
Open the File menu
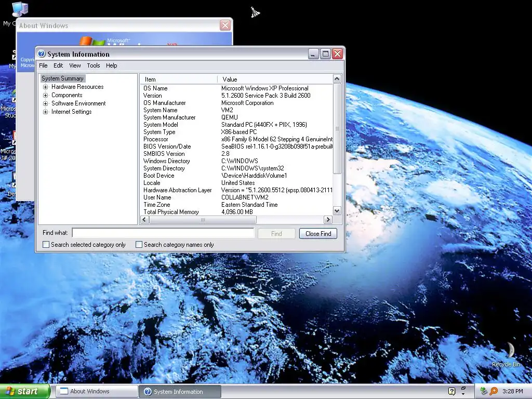(43, 65)
